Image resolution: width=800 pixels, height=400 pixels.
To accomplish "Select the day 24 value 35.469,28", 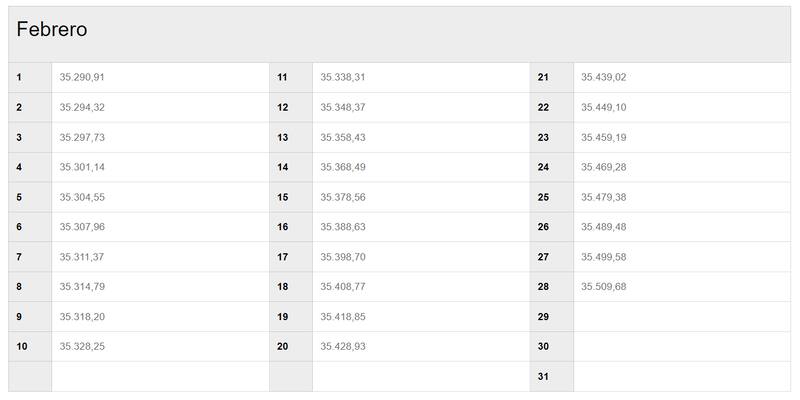I will (x=604, y=167).
